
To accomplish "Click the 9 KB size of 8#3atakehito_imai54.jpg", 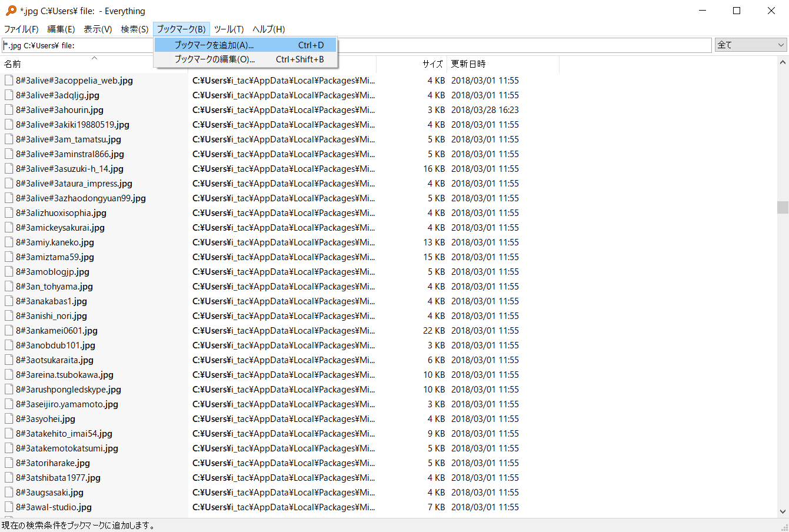I will (437, 434).
